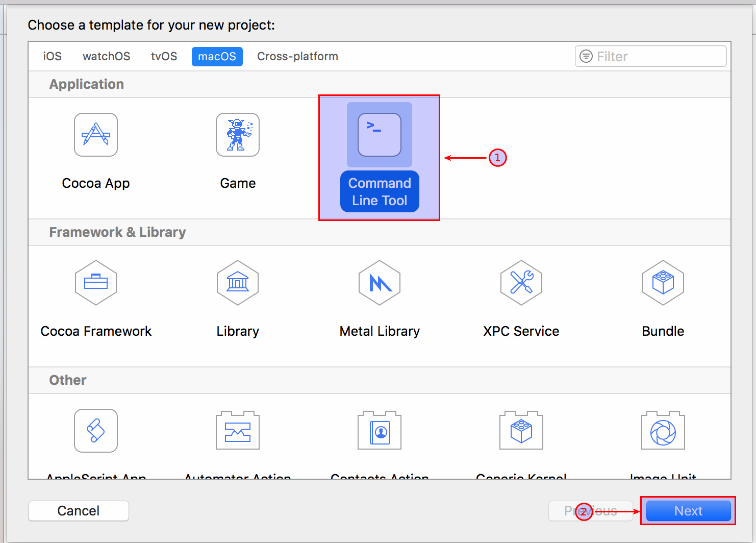Switch to the tvOS tab
The image size is (756, 543).
[x=164, y=56]
